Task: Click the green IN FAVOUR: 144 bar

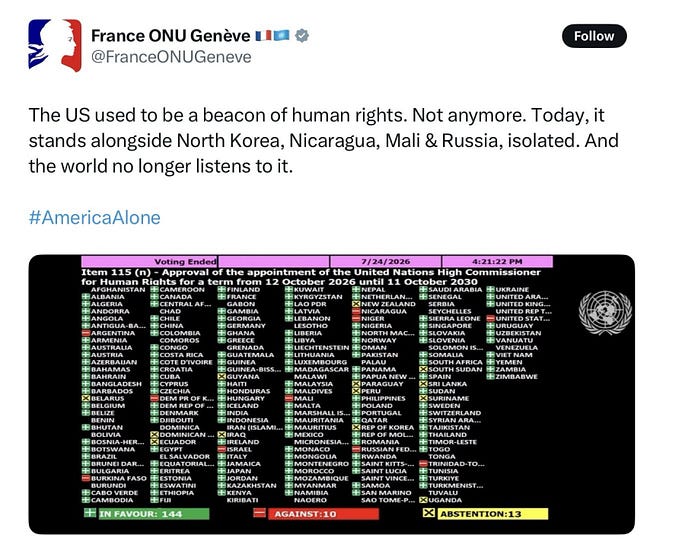Action: tap(154, 514)
